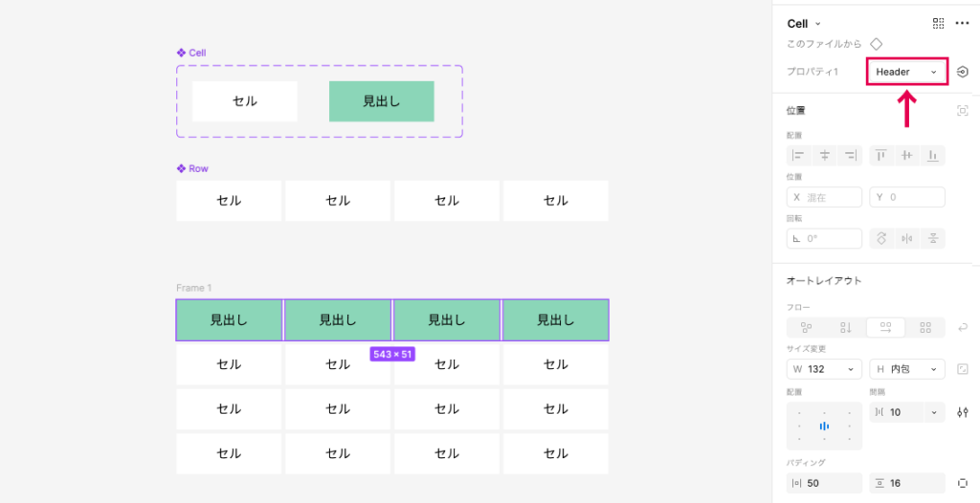Viewport: 980px width, 503px height.
Task: Align top edges icon
Action: point(880,155)
